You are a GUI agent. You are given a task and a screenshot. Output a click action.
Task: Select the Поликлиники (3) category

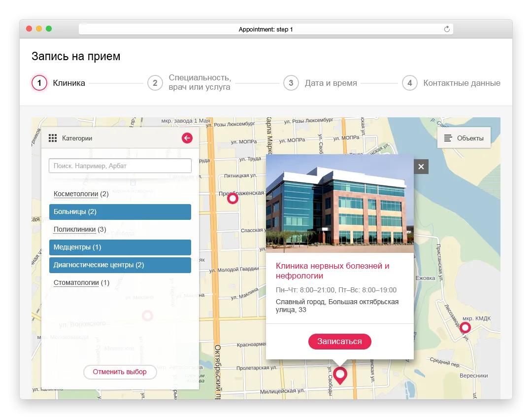[80, 230]
